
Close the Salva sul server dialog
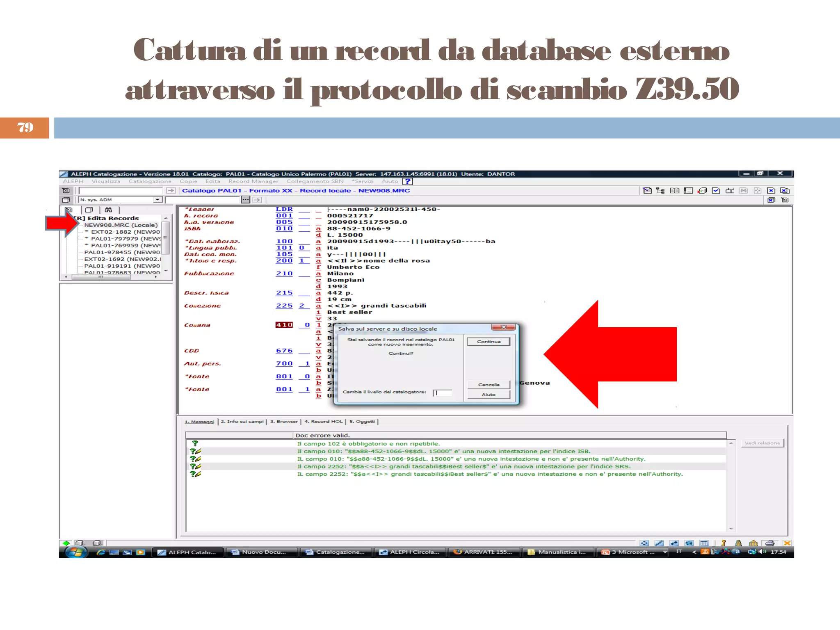[504, 327]
